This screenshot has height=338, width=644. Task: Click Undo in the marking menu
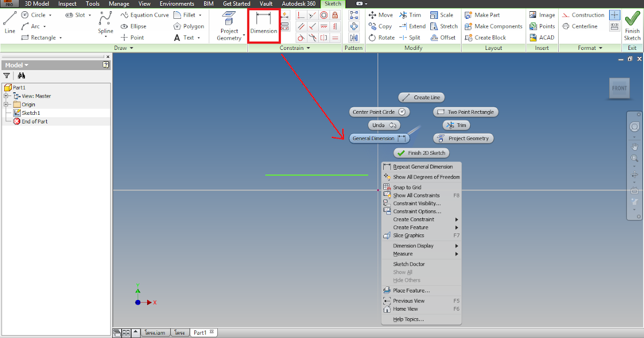tap(384, 124)
